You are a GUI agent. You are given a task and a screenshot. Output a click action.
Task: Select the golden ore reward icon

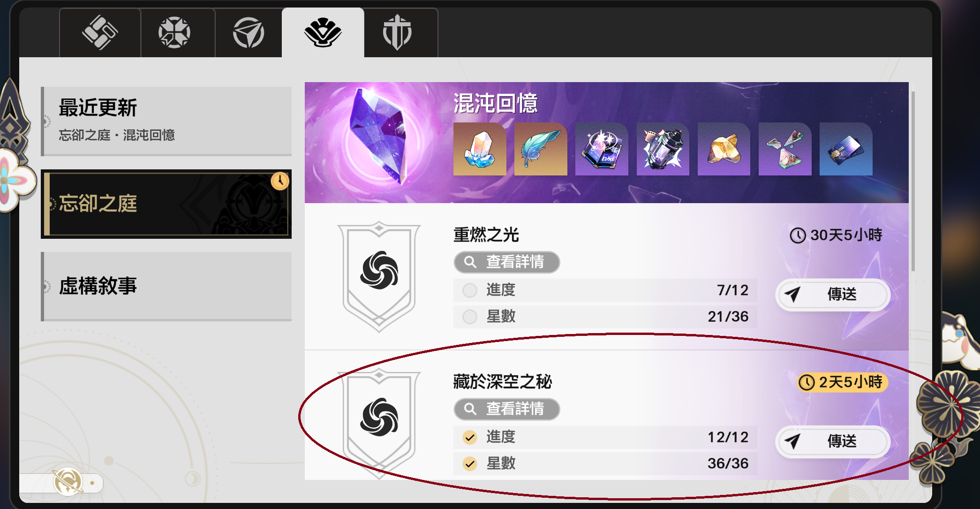pyautogui.click(x=724, y=149)
